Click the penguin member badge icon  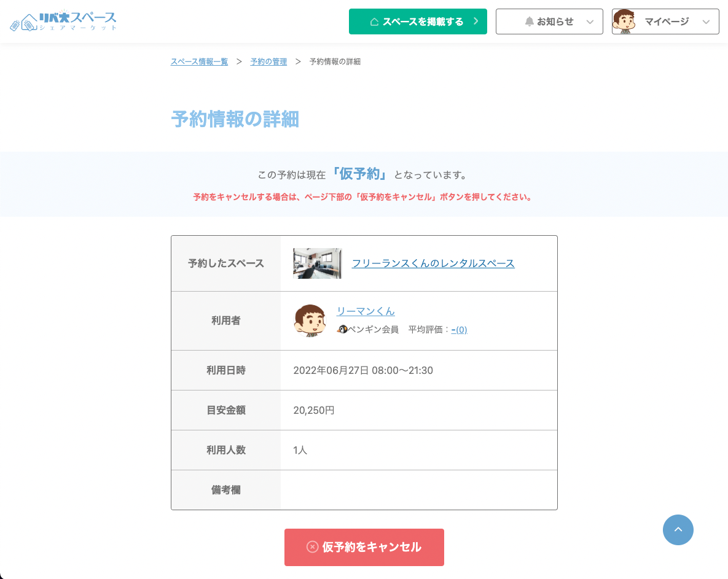[x=342, y=330]
